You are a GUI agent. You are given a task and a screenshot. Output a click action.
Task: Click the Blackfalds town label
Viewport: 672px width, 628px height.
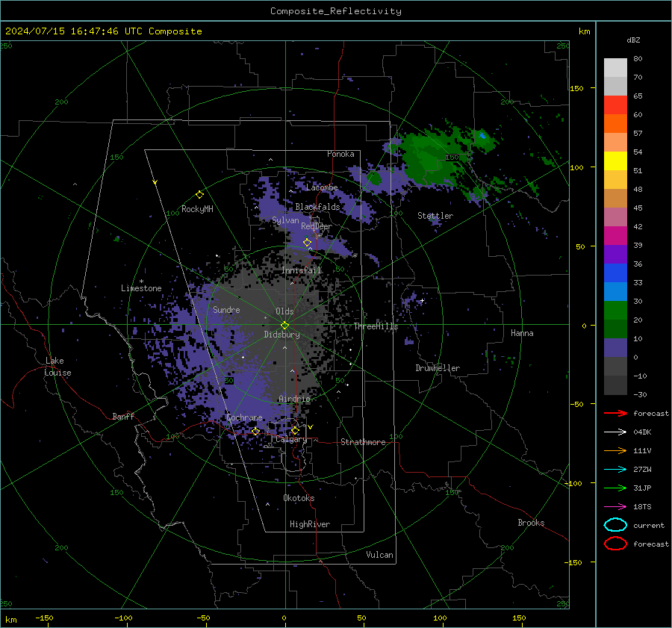317,207
